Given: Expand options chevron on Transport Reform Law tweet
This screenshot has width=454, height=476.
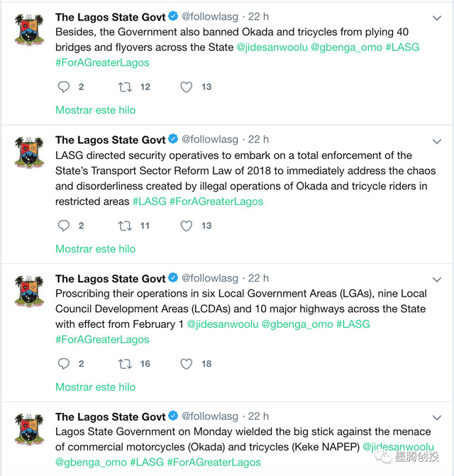Looking at the screenshot, I should (437, 141).
